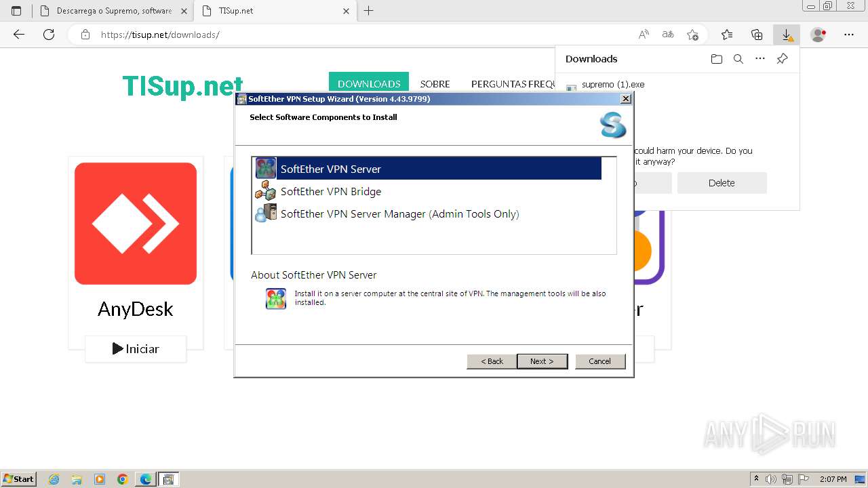
Task: Click the VPN Bridge icon in list
Action: pos(266,191)
